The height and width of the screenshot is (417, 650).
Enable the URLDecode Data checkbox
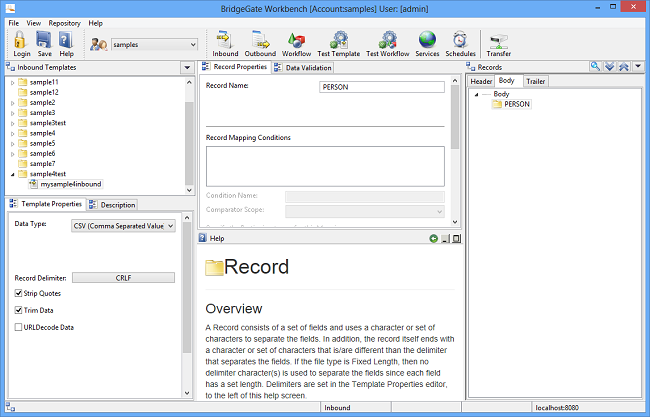point(18,327)
